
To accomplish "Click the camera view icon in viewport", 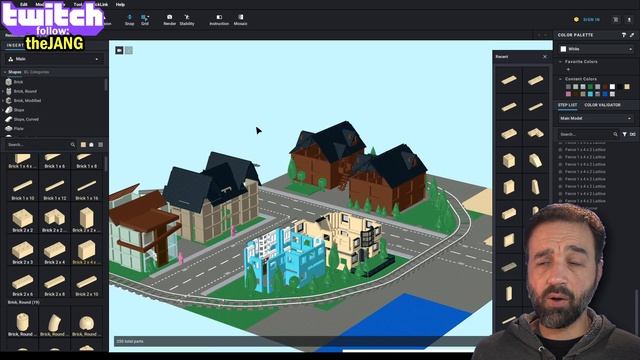I will (x=119, y=50).
